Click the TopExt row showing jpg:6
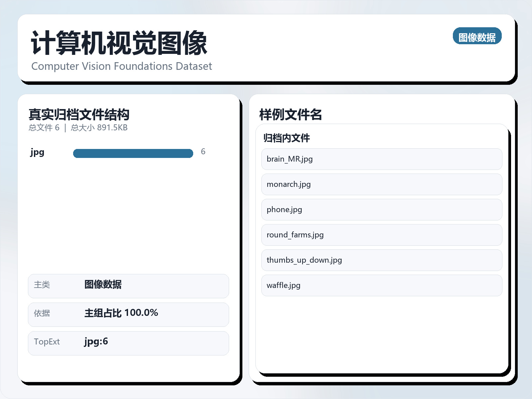Viewport: 532px width, 399px height. point(128,343)
